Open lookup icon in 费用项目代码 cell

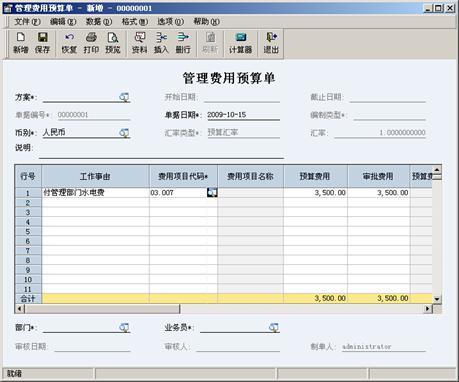212,192
